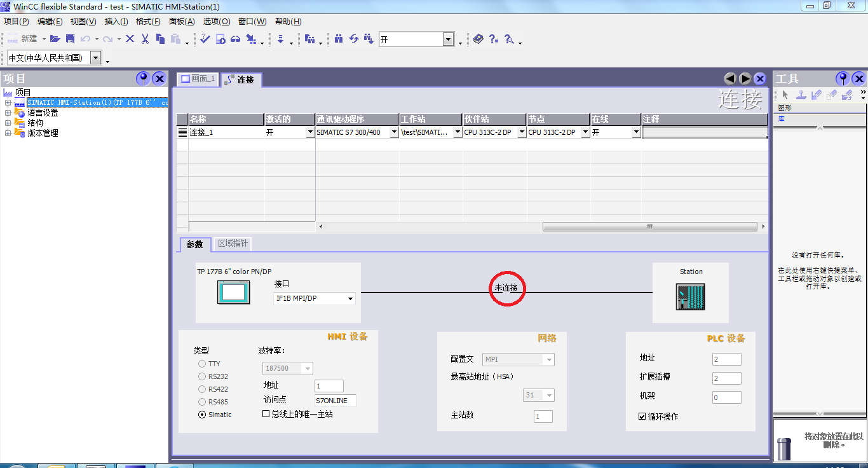868x468 pixels.
Task: Run the check-mark consistency check icon
Action: pyautogui.click(x=205, y=39)
